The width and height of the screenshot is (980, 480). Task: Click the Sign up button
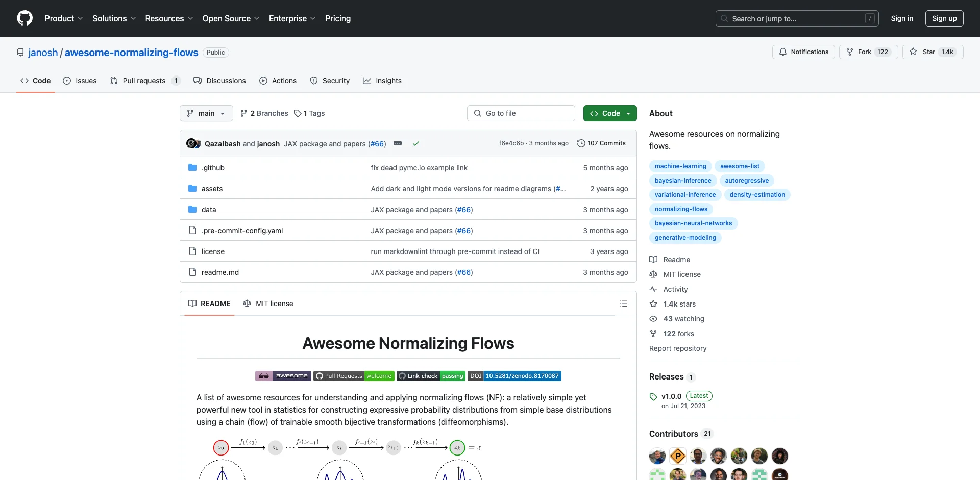(x=944, y=18)
